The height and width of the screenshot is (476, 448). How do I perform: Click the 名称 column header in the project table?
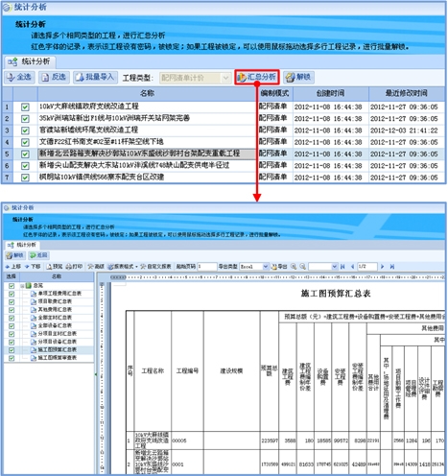tap(147, 93)
